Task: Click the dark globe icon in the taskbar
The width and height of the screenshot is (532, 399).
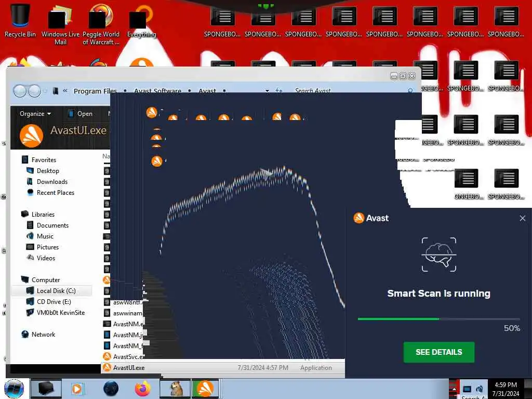Action: 111,389
